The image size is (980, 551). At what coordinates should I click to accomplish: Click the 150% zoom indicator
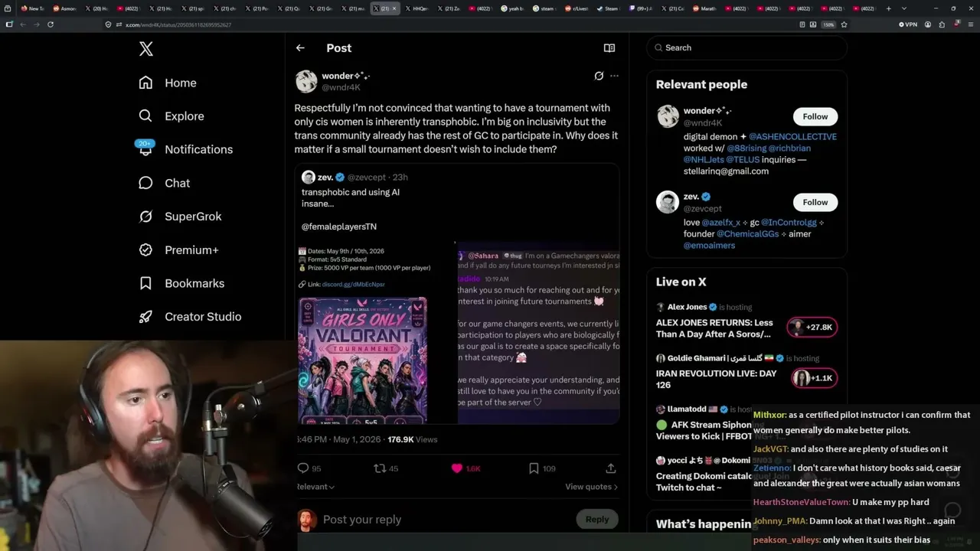pyautogui.click(x=828, y=24)
